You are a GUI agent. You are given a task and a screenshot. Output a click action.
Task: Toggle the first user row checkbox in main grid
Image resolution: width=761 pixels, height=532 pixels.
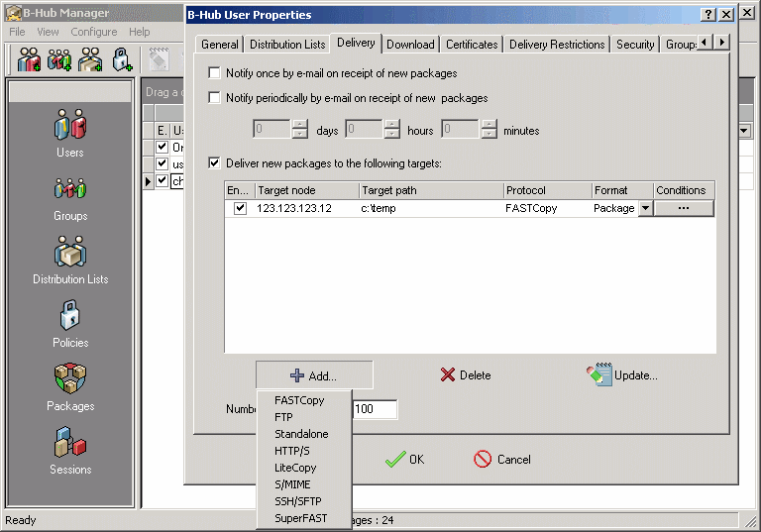click(x=163, y=147)
